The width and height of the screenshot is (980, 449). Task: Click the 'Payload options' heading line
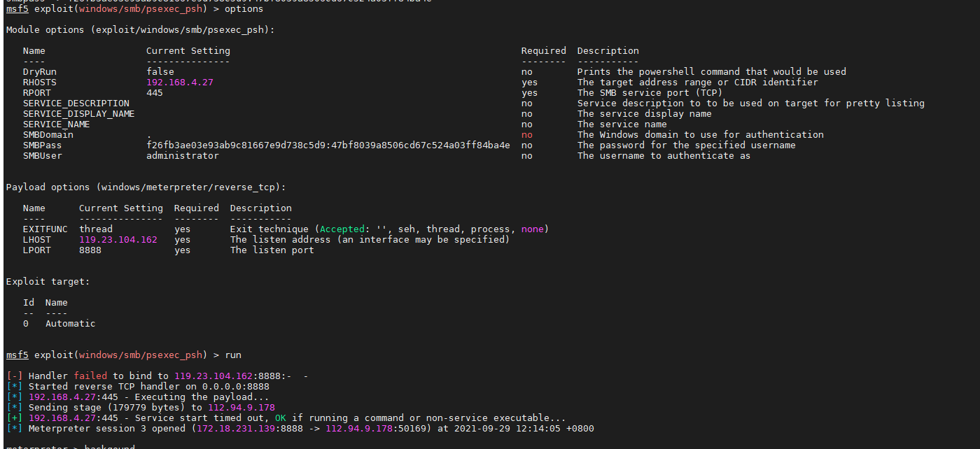(x=146, y=187)
